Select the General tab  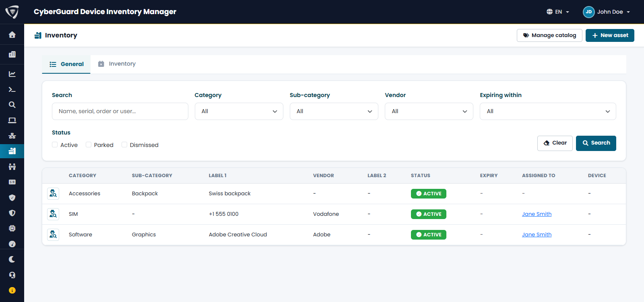[66, 64]
